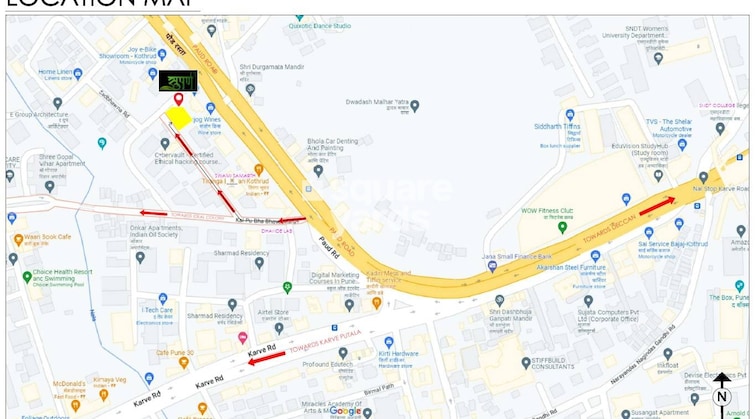Image resolution: width=755 pixels, height=419 pixels.
Task: Click the green project logo box
Action: click(x=178, y=81)
